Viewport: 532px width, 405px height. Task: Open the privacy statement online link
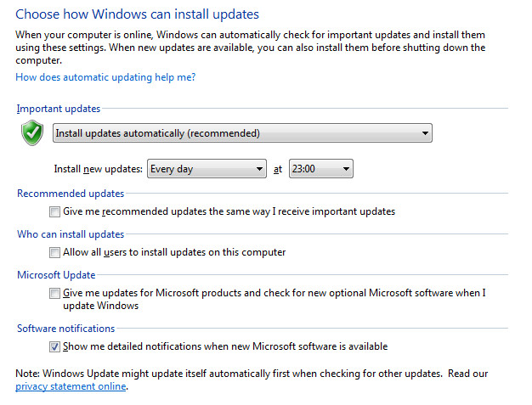71,386
